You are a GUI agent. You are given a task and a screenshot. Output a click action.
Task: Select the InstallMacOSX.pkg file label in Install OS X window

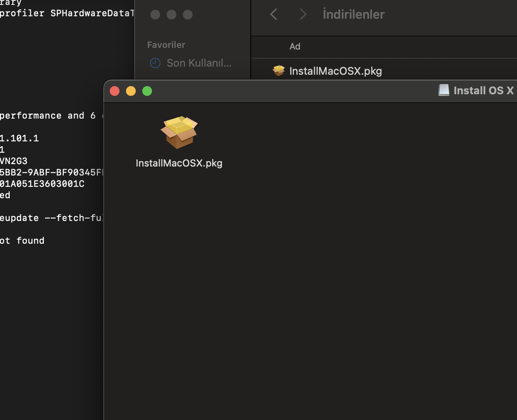pos(179,163)
